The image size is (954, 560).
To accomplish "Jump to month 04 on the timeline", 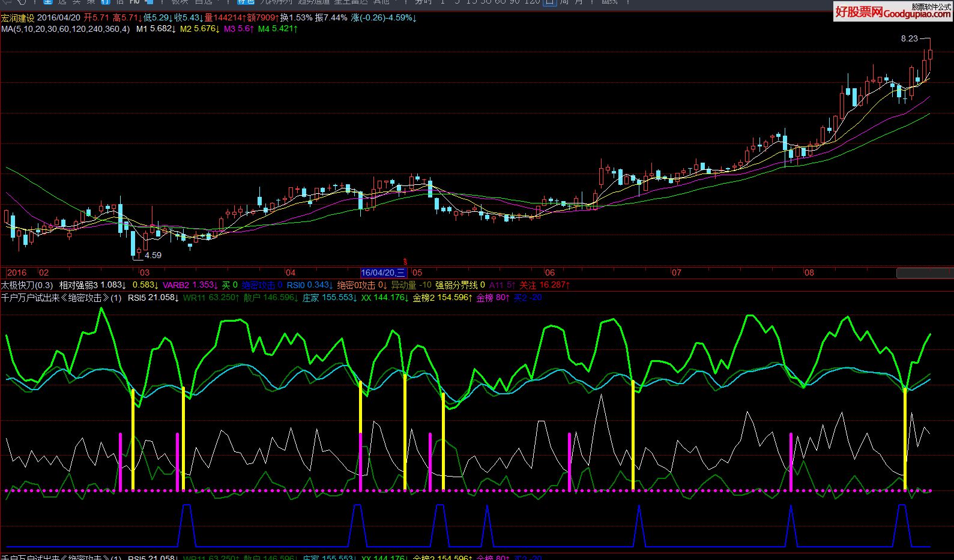I will click(x=291, y=272).
